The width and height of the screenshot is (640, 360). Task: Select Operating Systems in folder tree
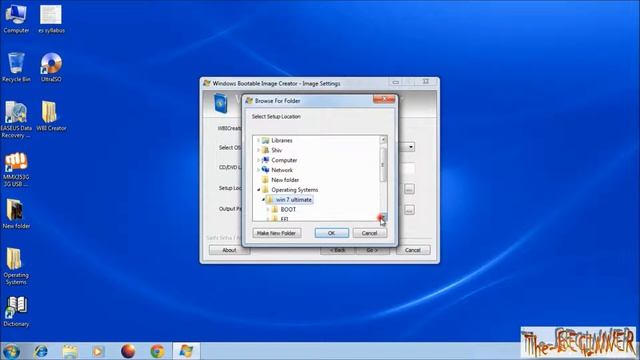coord(294,190)
